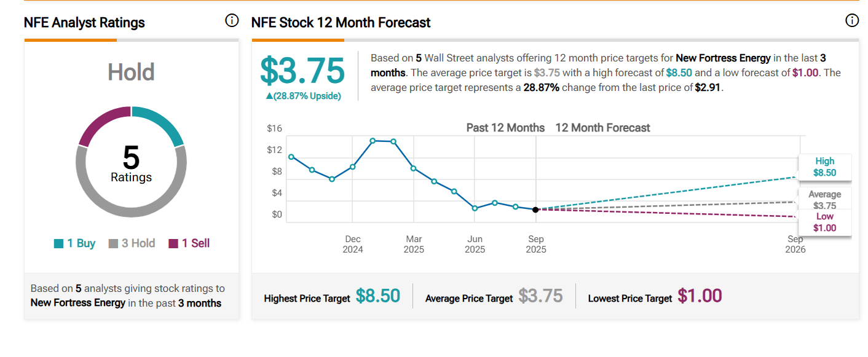Select the gray Hold segment of donut chart
868x357 pixels.
tap(131, 209)
